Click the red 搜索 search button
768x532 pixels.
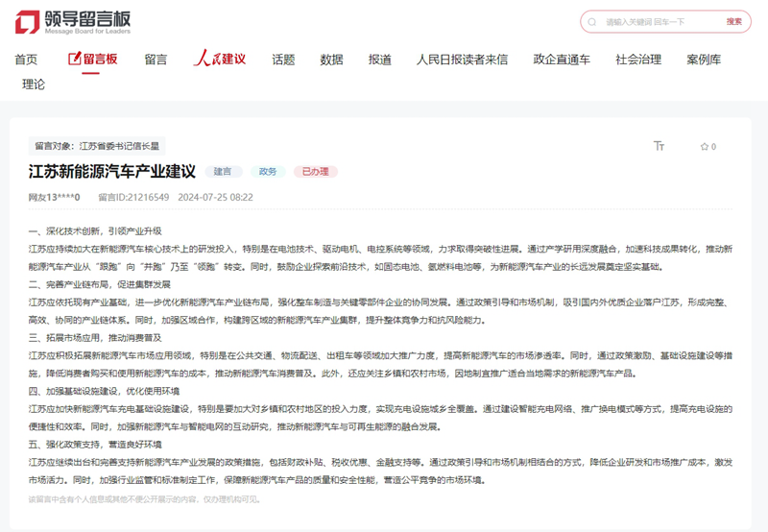(x=733, y=21)
